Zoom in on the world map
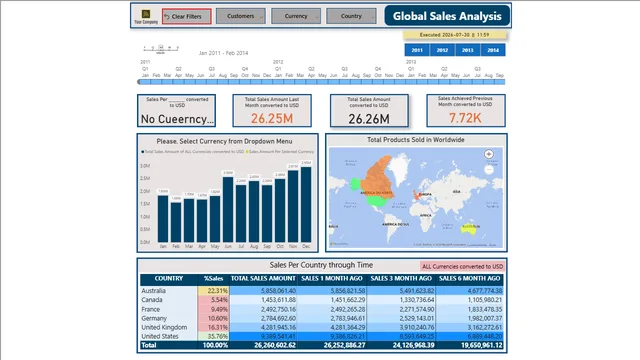Image resolution: width=640 pixels, height=360 pixels. coord(489,154)
